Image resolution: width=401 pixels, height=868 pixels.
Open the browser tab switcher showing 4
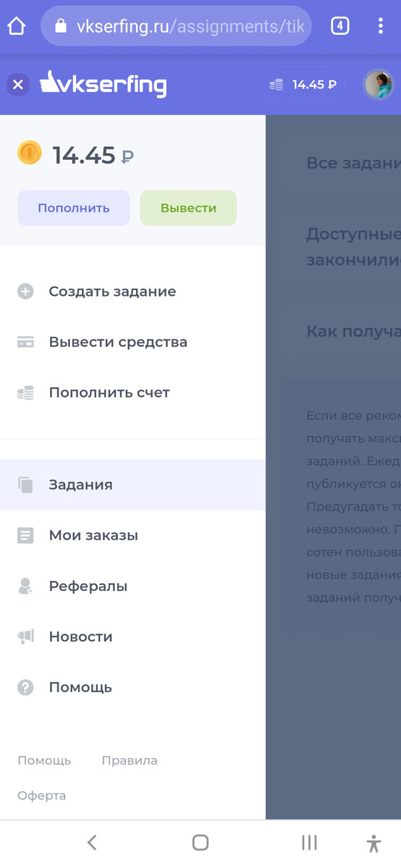tap(339, 26)
